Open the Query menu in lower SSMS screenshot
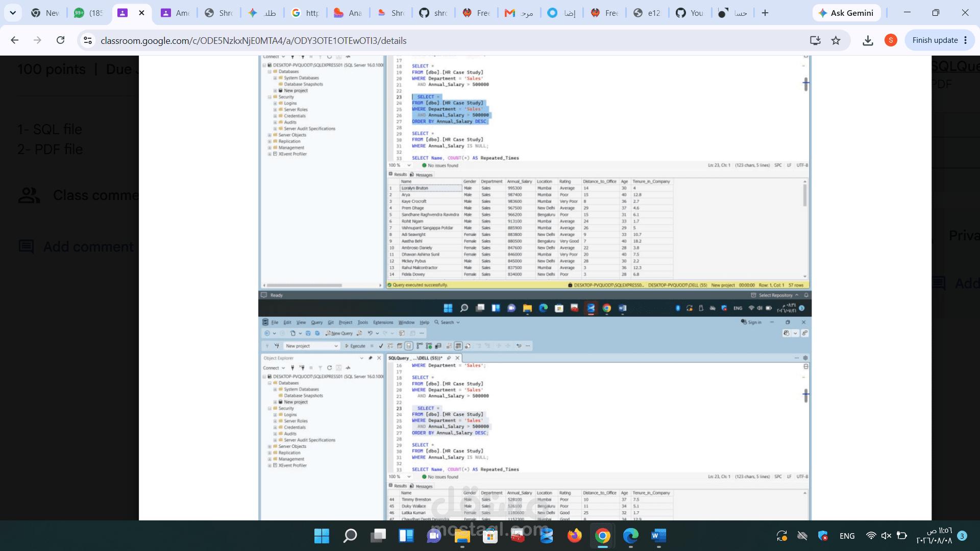This screenshot has height=551, width=980. (x=316, y=322)
